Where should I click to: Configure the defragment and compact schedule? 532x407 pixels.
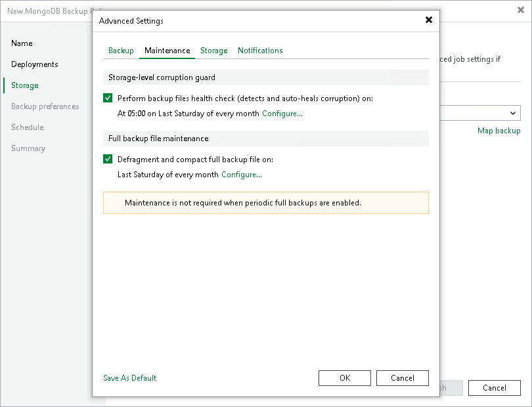coord(242,175)
